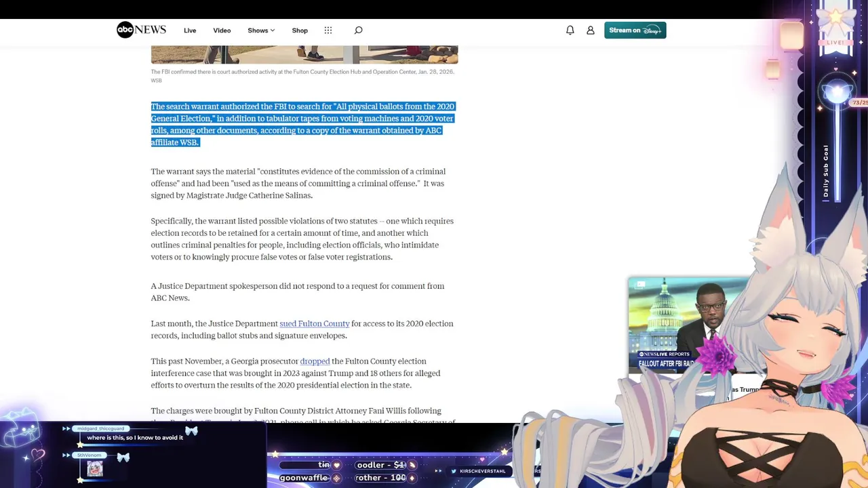This screenshot has width=868, height=488.
Task: Click the ABC News logo
Action: (141, 30)
